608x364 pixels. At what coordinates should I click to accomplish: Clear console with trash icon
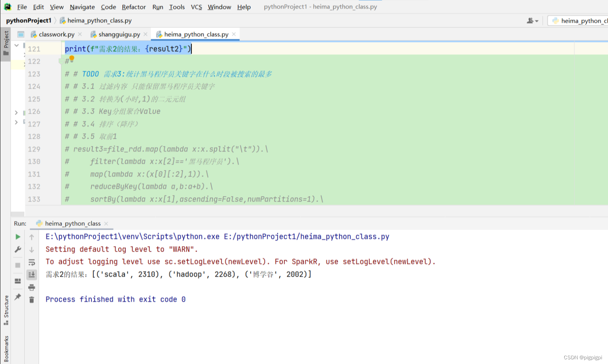pos(32,300)
